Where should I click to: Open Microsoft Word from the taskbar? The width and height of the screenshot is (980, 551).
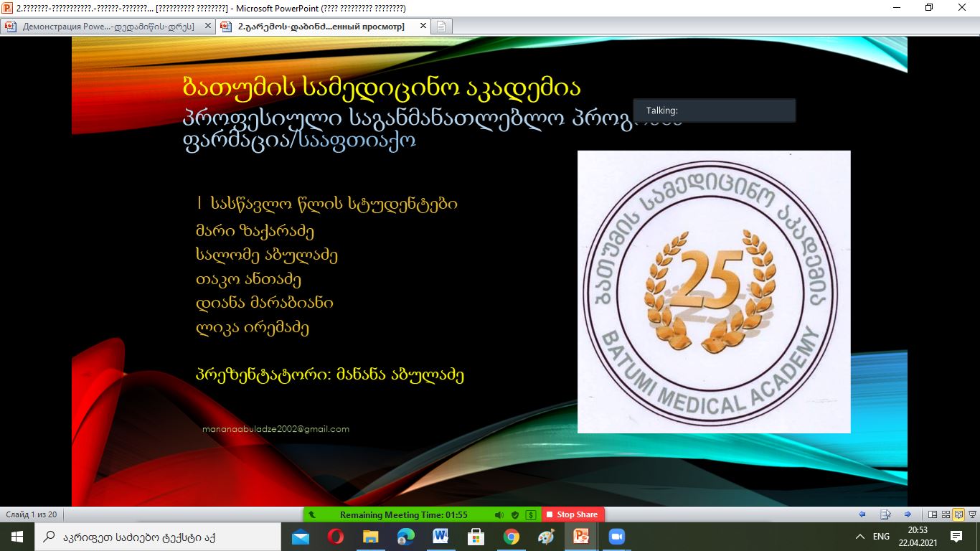(440, 537)
